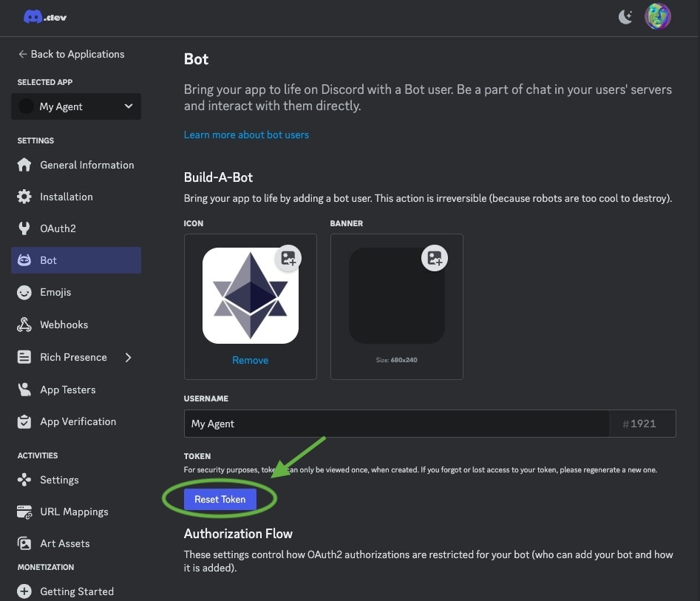Click the App Testers icon
The image size is (700, 601).
pyautogui.click(x=24, y=390)
